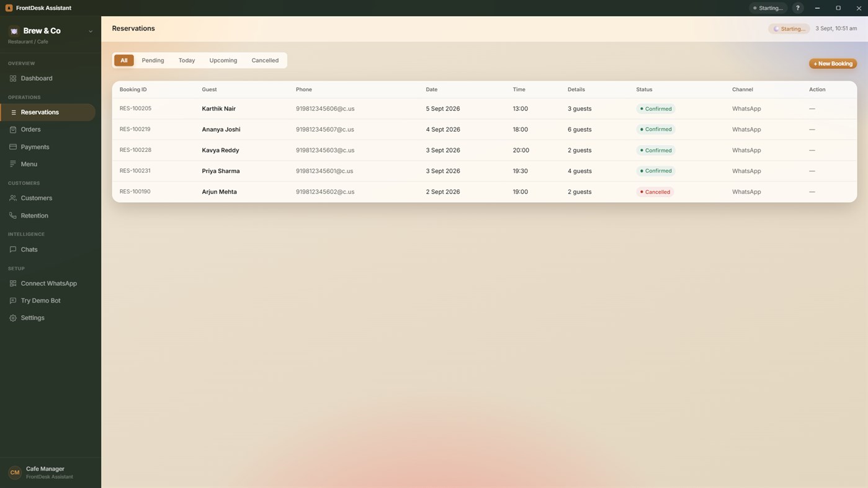Click the FrontDesk Assistant app icon in title bar

9,8
